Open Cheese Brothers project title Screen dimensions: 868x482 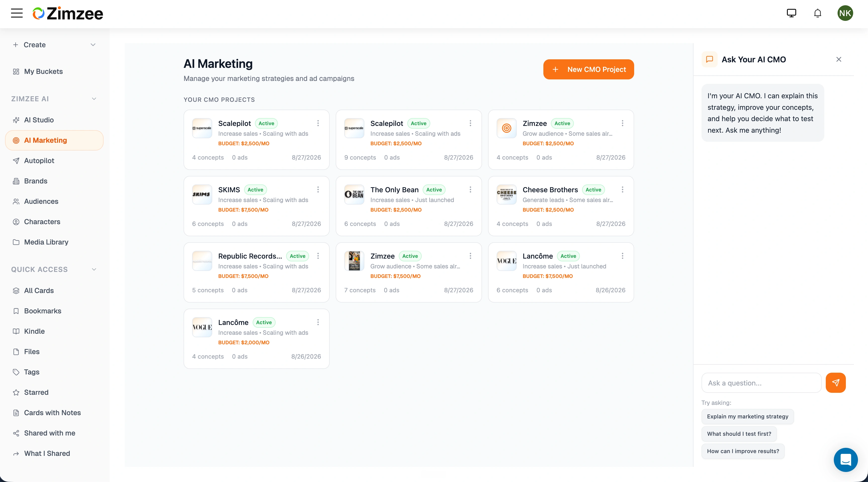click(x=550, y=190)
